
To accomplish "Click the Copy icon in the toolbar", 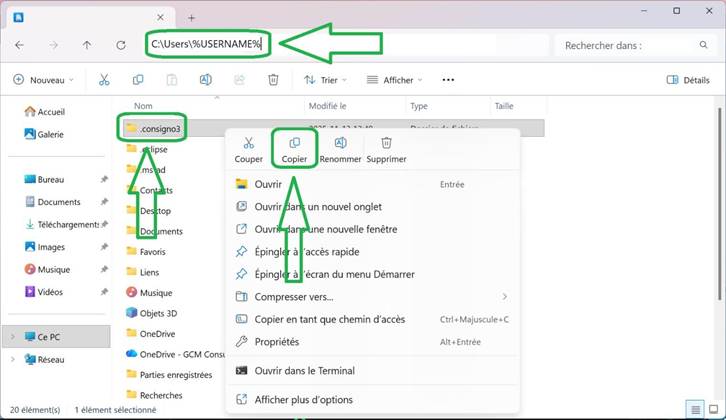I will pos(138,80).
